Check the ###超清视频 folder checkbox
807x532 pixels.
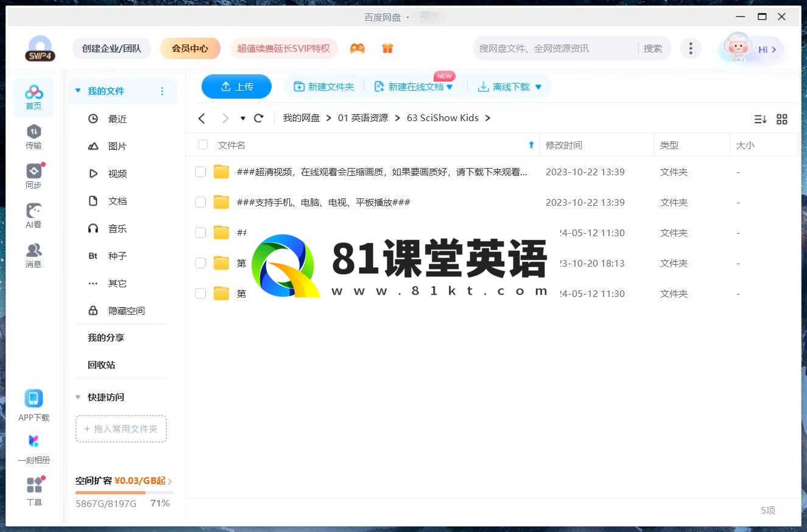pyautogui.click(x=200, y=172)
